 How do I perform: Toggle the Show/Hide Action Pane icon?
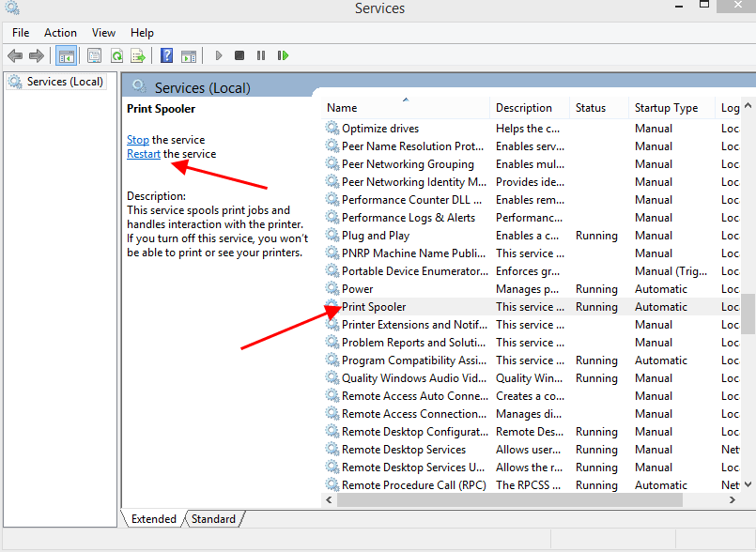(189, 56)
